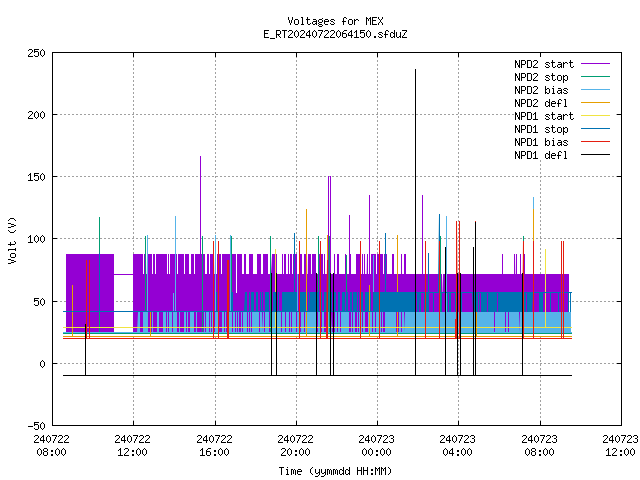Click the 'NPD1 start' legend label
Viewport: 640px width, 480px height.
point(544,116)
